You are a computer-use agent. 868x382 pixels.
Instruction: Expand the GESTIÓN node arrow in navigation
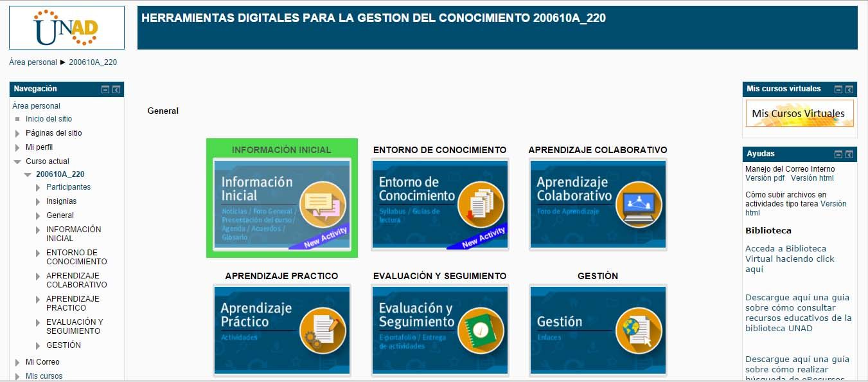pyautogui.click(x=38, y=345)
